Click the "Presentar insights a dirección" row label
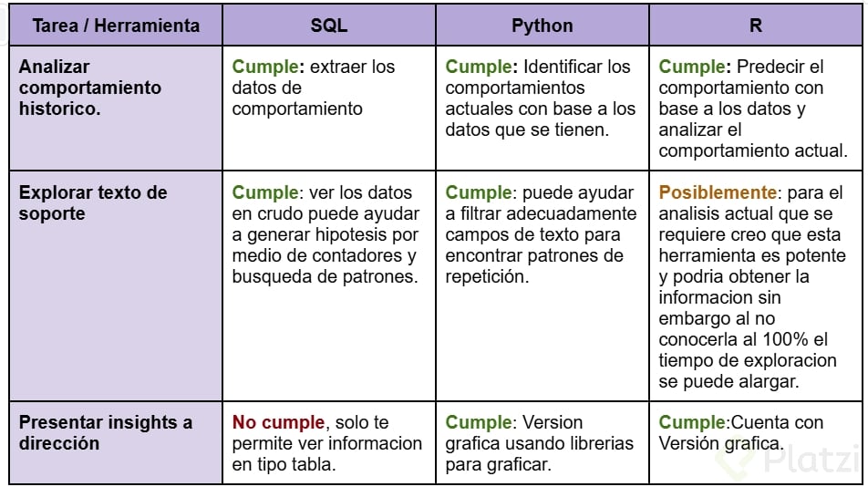Viewport: 868px width, 487px height. click(x=106, y=432)
